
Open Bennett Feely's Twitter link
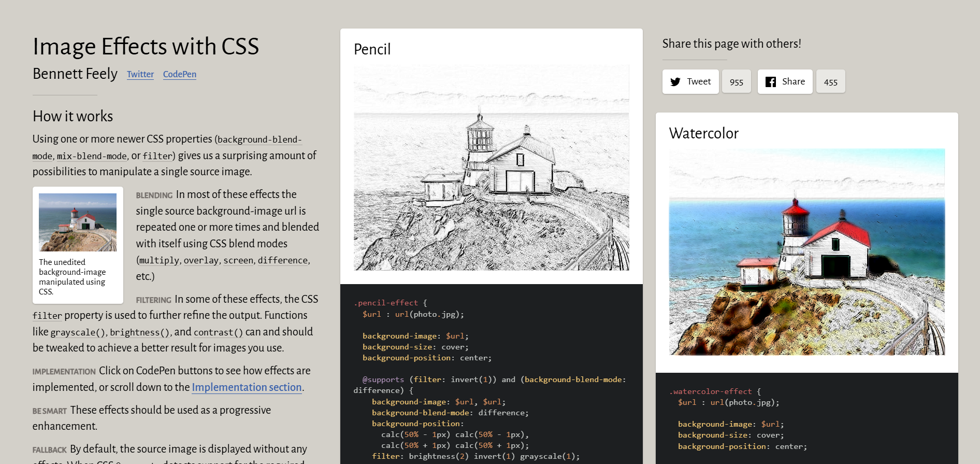tap(140, 74)
